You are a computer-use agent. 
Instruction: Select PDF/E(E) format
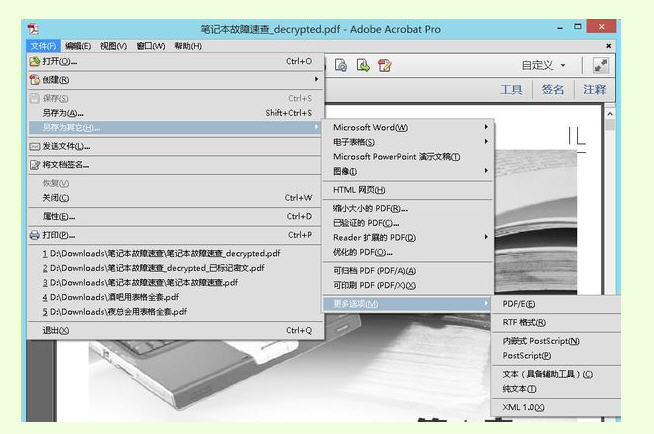556,304
